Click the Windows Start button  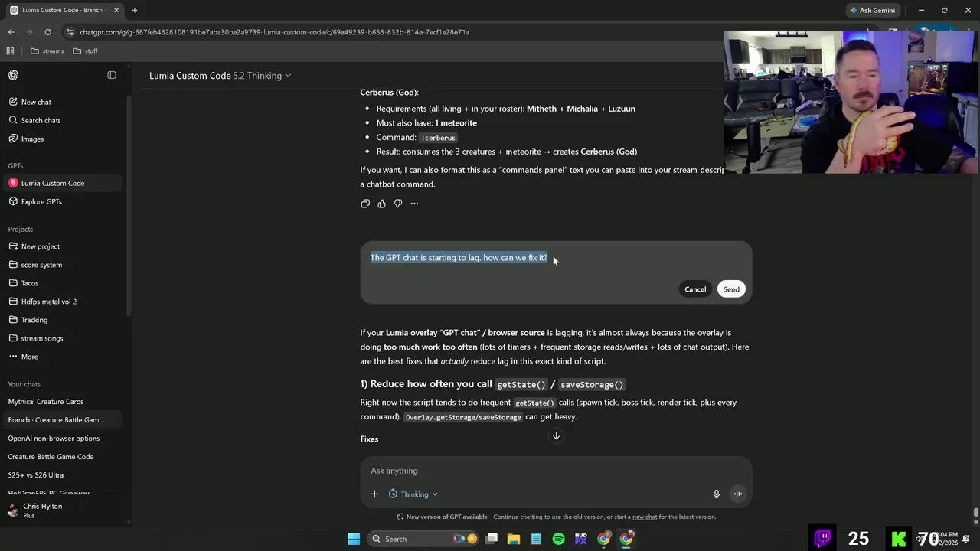pos(354,539)
